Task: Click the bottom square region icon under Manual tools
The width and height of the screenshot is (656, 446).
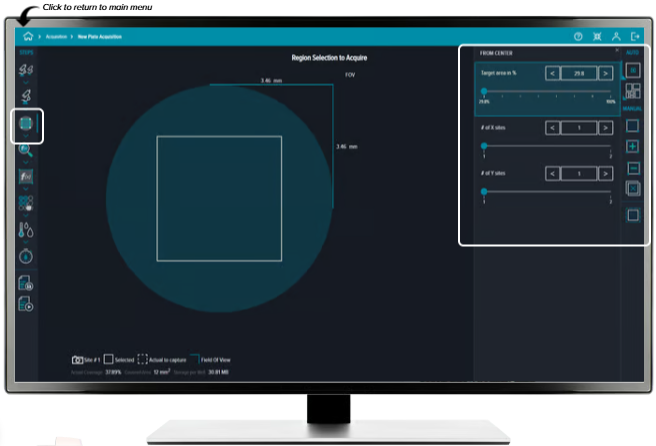Action: (x=633, y=215)
